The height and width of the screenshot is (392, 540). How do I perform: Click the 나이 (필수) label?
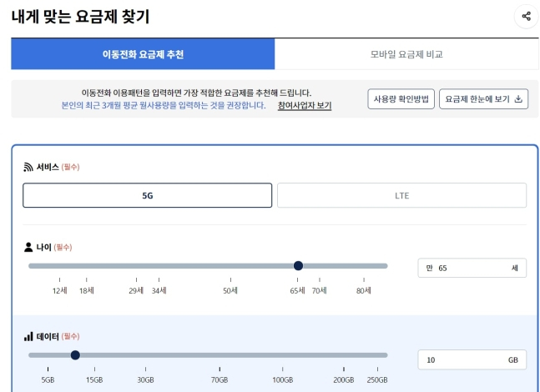(x=54, y=247)
